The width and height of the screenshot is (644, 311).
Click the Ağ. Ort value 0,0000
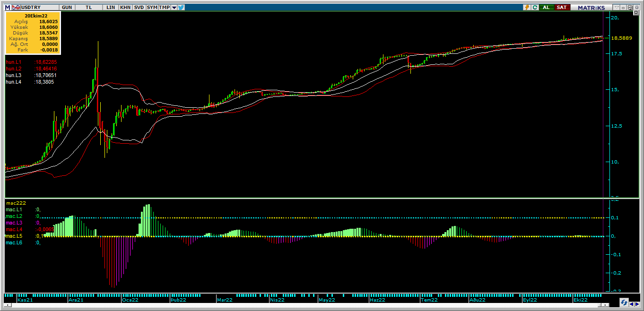click(50, 44)
